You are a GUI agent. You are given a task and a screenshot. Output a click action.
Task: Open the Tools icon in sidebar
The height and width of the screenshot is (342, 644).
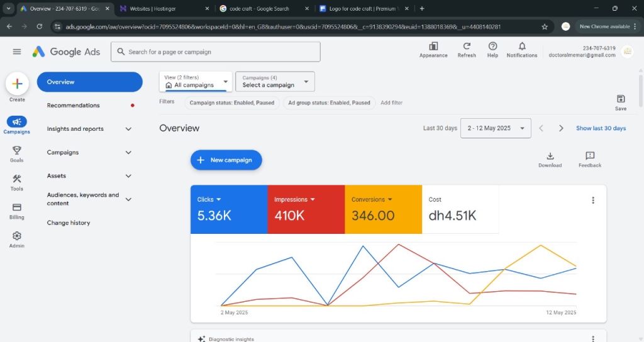tap(17, 179)
